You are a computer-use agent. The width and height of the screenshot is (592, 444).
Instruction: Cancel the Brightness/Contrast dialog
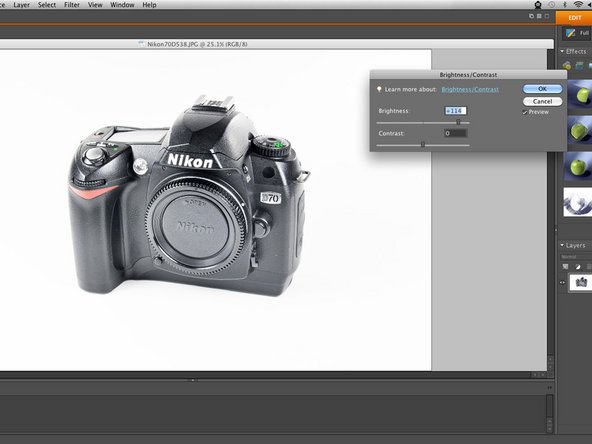(543, 101)
